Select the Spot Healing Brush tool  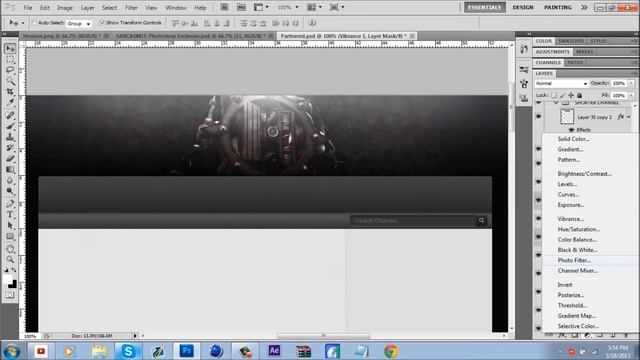[10, 115]
